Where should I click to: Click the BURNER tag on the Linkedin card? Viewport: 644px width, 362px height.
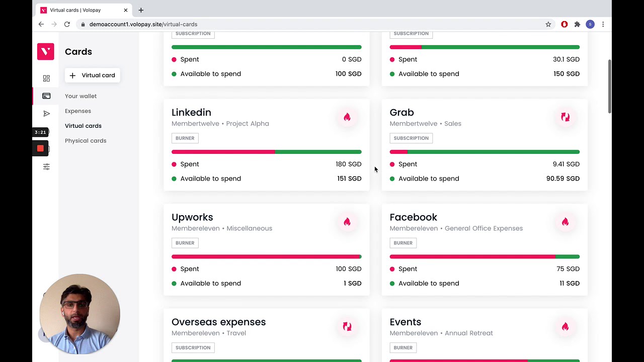point(185,138)
